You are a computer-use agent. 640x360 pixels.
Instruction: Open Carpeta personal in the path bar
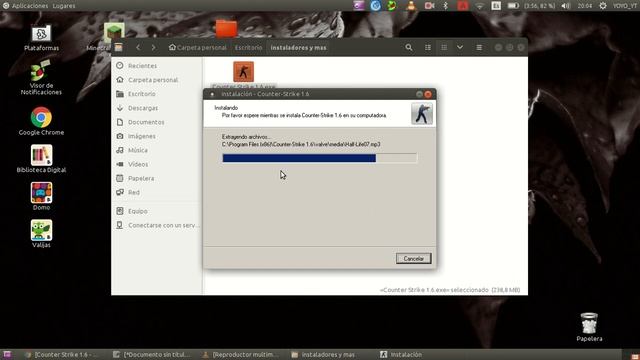pos(198,47)
